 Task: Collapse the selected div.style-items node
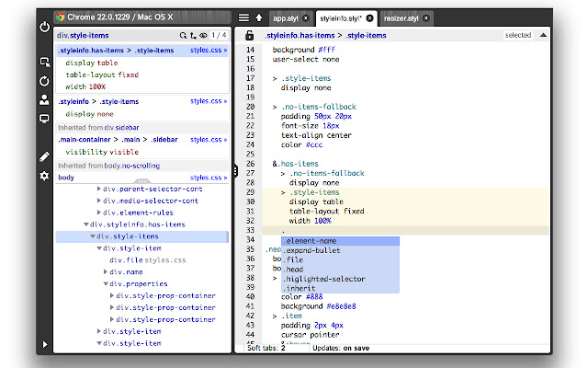(x=93, y=236)
